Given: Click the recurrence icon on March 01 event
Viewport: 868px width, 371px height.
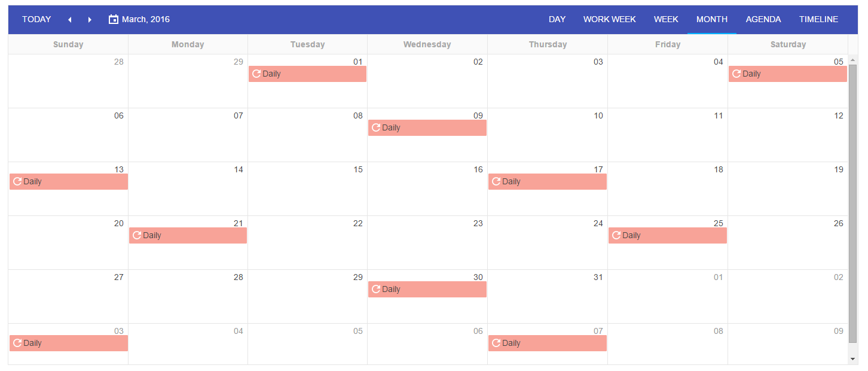Looking at the screenshot, I should (256, 74).
